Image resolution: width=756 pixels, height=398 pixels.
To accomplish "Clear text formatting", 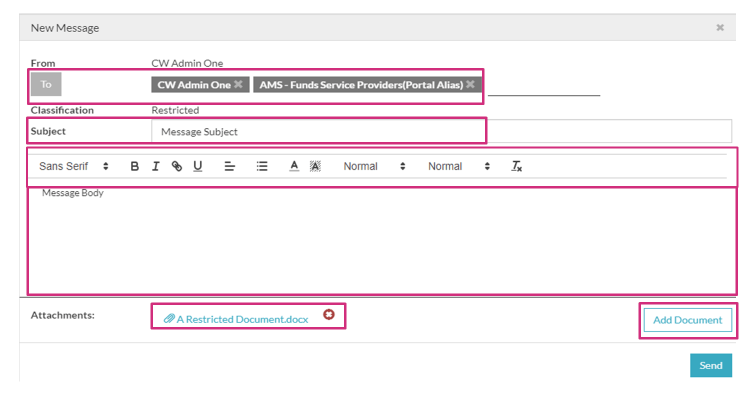I will pos(516,166).
